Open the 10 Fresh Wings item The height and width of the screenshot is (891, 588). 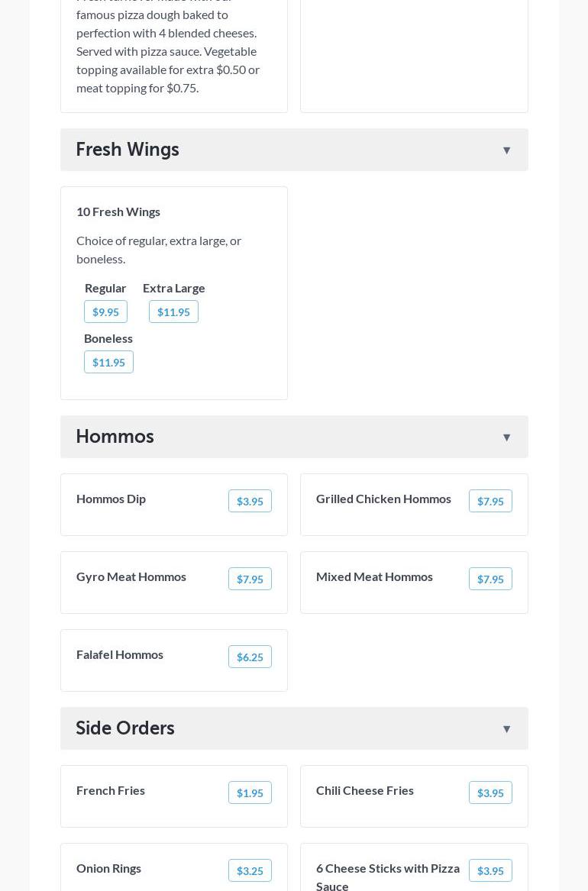tap(118, 211)
